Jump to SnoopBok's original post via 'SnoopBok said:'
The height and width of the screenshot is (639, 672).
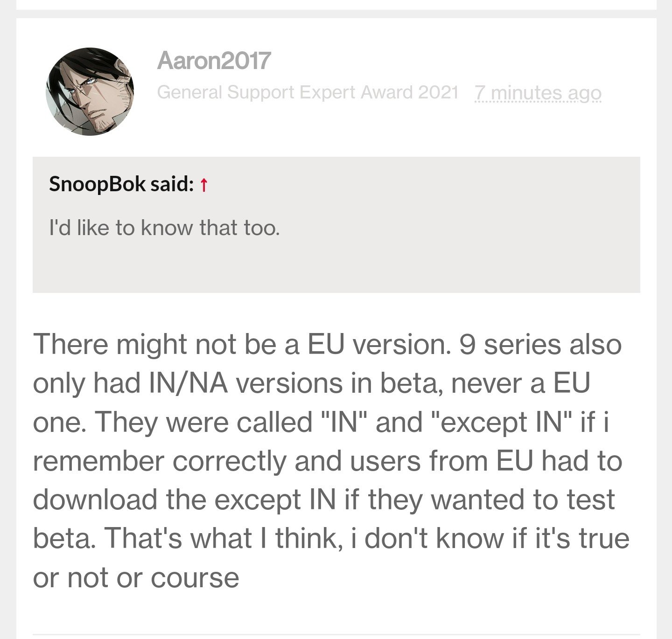[x=121, y=184]
